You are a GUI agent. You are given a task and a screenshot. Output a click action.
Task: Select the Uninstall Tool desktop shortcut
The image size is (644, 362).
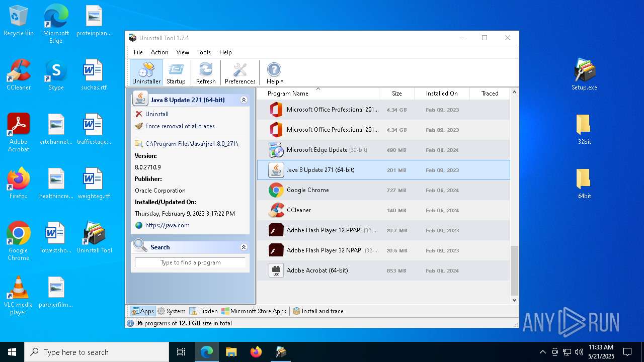click(x=95, y=238)
